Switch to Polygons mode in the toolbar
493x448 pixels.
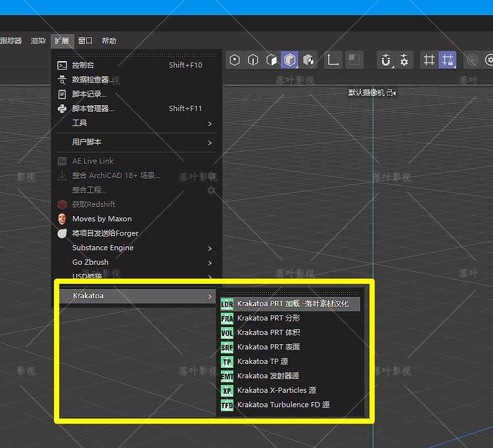(x=271, y=60)
